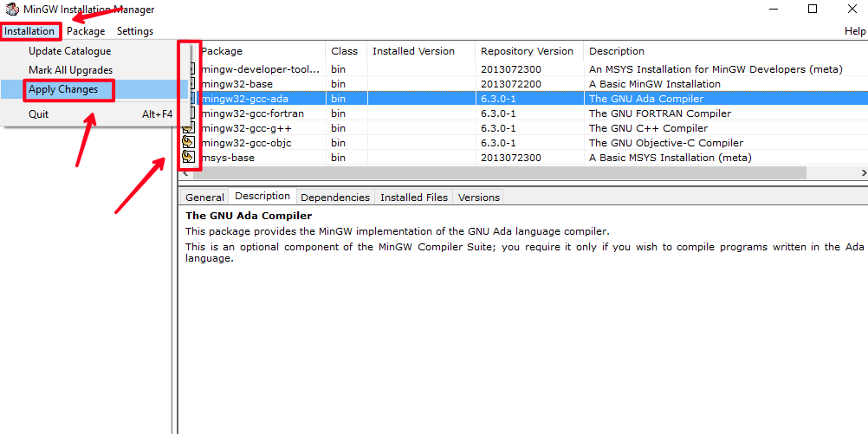The width and height of the screenshot is (868, 434).
Task: Switch to the Installed Files tab
Action: click(414, 197)
